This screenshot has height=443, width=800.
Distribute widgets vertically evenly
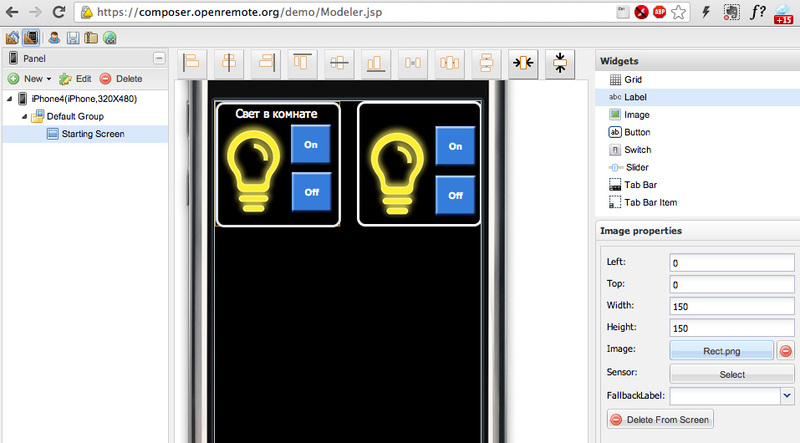point(486,63)
